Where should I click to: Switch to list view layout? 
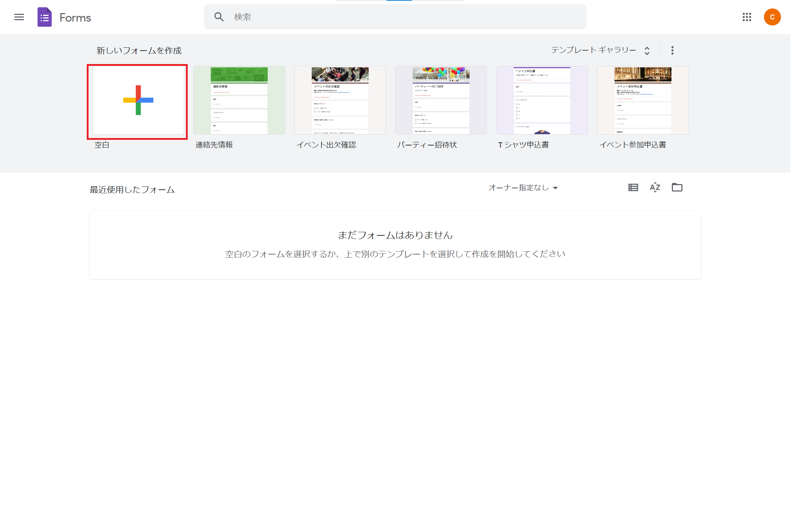(633, 188)
